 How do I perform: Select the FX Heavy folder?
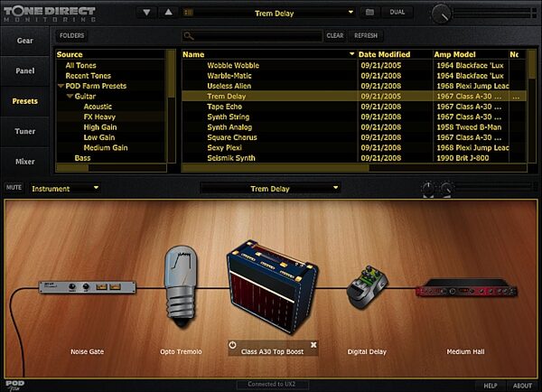point(99,117)
